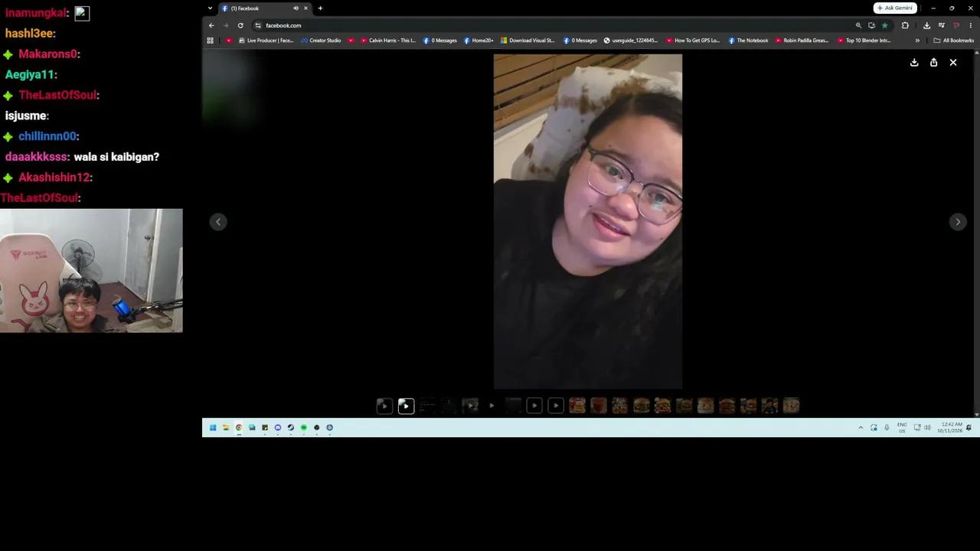Bookmark this page with the star icon
The width and height of the screenshot is (980, 551).
point(884,25)
